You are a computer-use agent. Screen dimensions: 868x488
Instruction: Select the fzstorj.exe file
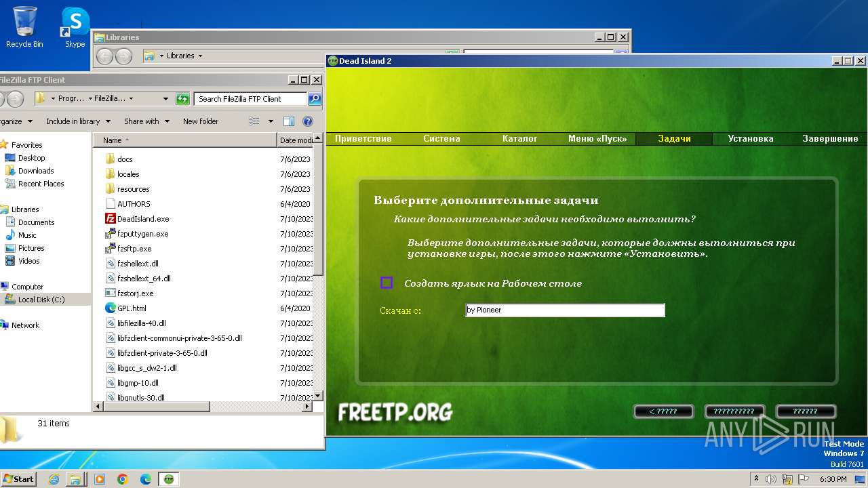point(135,293)
